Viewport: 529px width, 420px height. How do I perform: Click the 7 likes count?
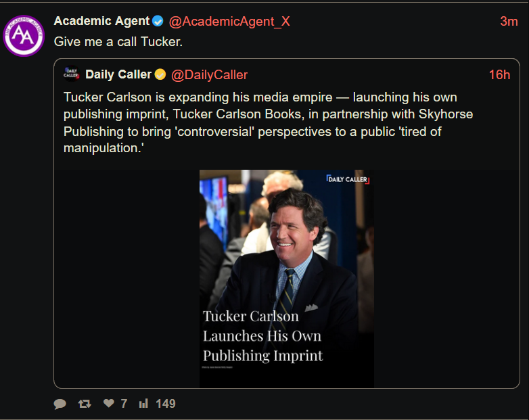tap(124, 404)
